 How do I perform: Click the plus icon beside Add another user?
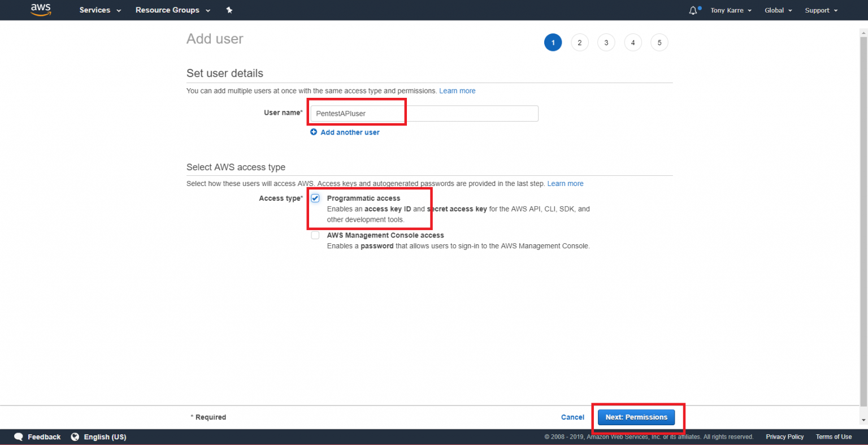314,132
